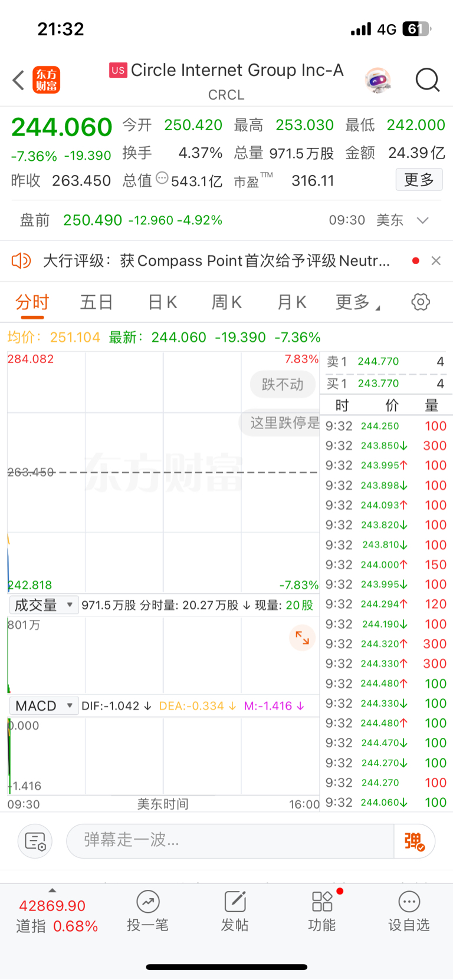453x980 pixels.
Task: Expand the pre-market 盘前 row chevron
Action: point(422,220)
